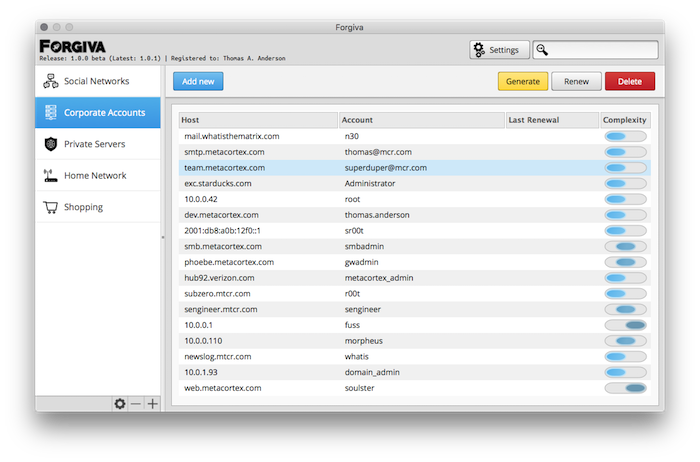The height and width of the screenshot is (462, 700).
Task: Click the soulster account cell
Action: pyautogui.click(x=359, y=388)
